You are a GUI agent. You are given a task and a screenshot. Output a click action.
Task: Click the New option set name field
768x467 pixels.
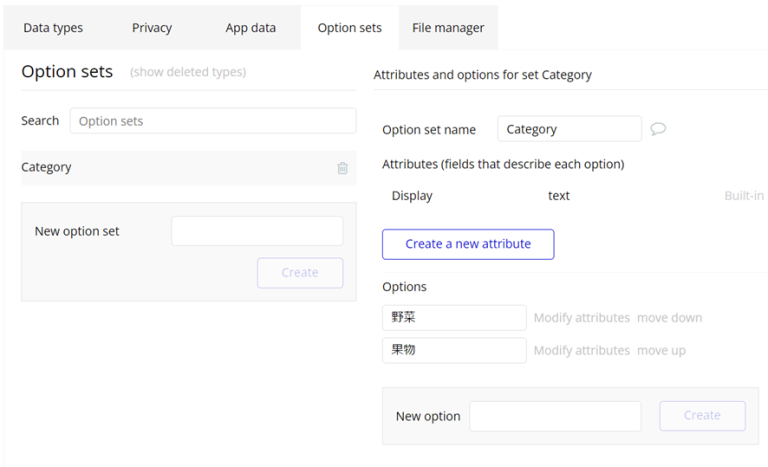pos(257,231)
